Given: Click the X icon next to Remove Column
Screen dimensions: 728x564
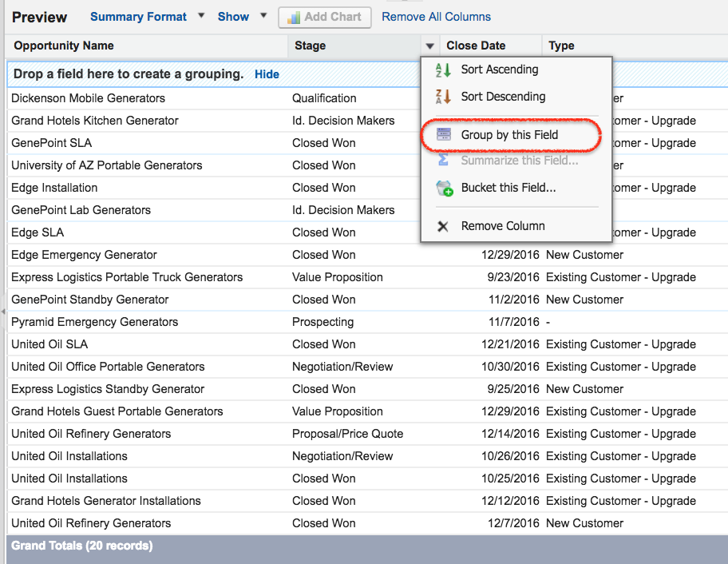Looking at the screenshot, I should coord(442,226).
